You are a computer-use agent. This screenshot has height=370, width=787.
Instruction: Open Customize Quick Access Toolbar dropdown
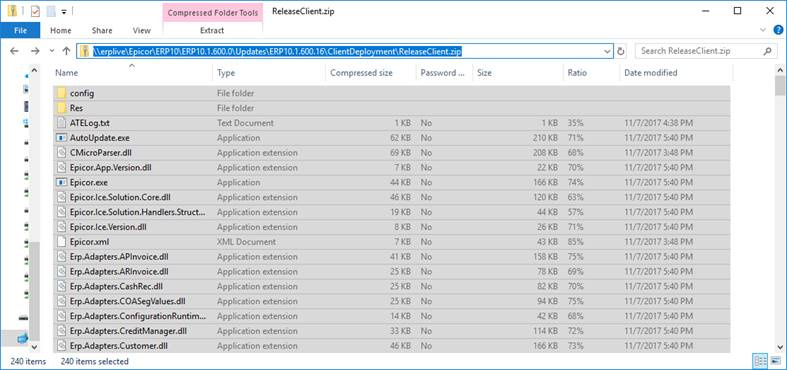64,12
